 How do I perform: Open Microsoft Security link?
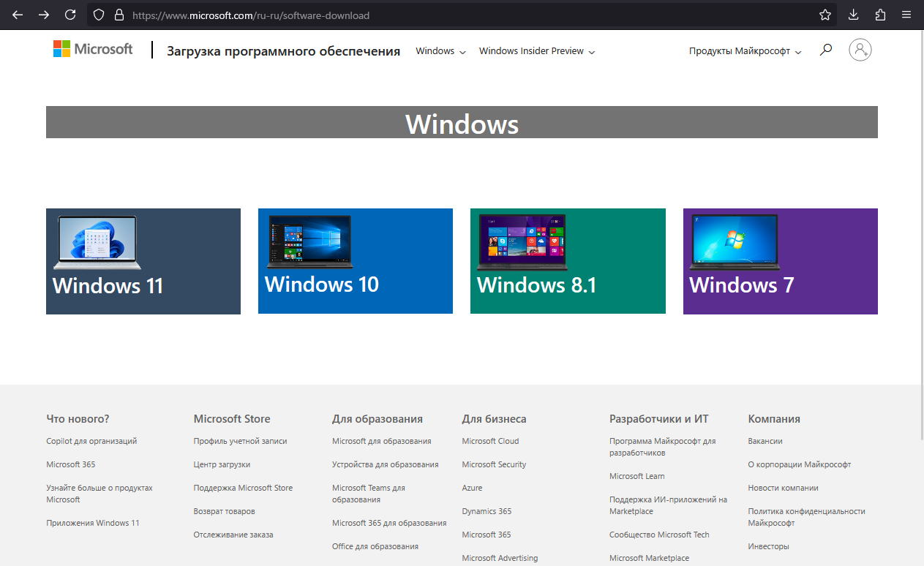click(494, 464)
